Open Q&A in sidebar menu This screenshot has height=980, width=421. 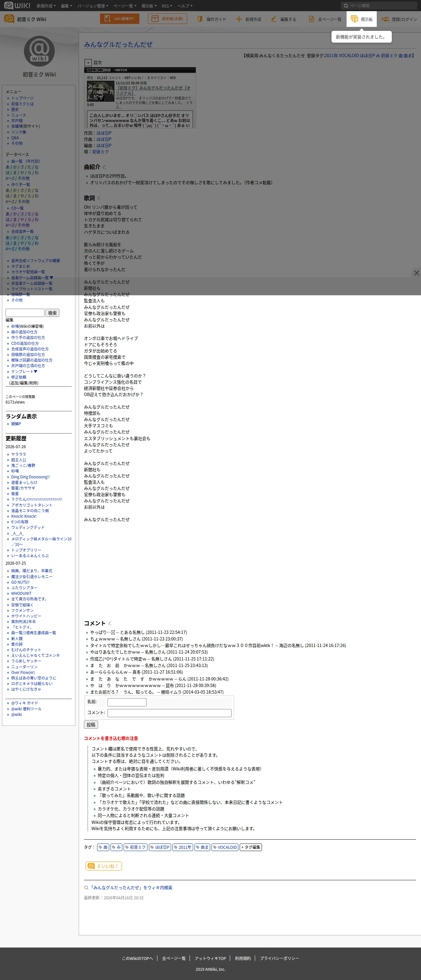click(15, 138)
